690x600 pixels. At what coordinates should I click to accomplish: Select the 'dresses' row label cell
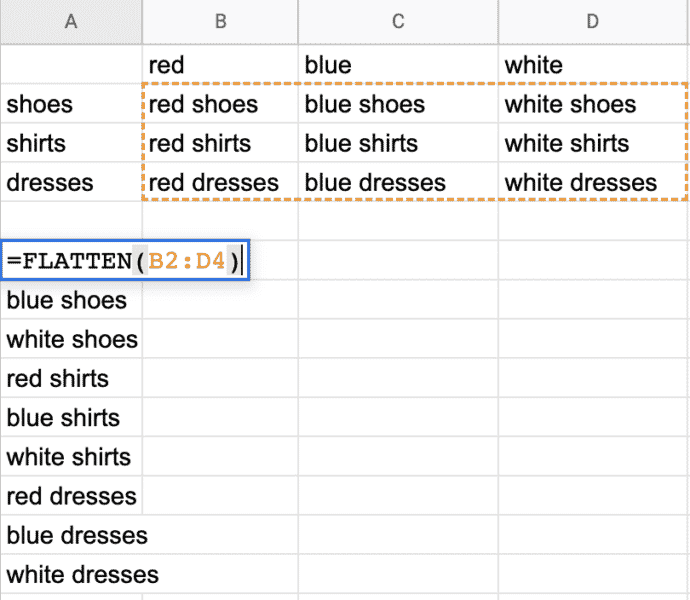71,183
